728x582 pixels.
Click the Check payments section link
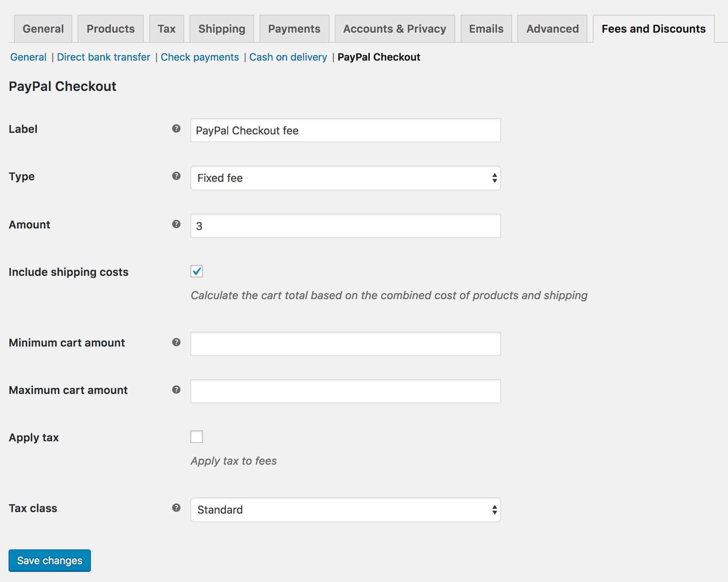point(200,57)
